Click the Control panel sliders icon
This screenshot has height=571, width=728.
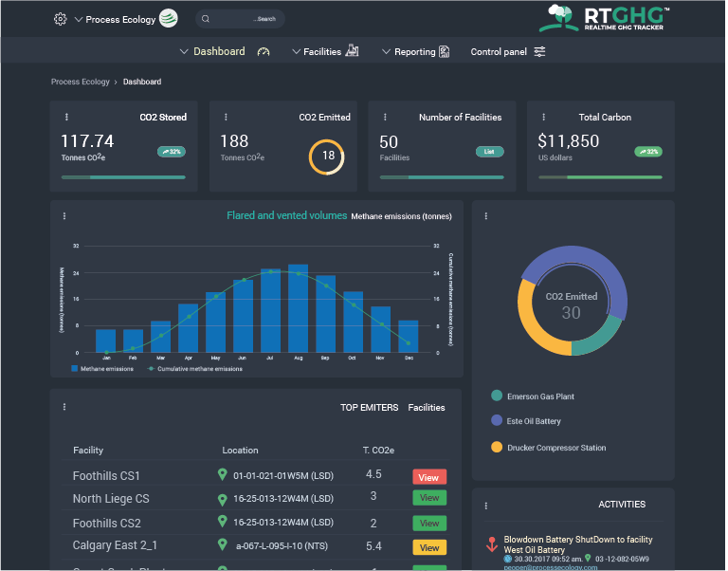(x=539, y=51)
